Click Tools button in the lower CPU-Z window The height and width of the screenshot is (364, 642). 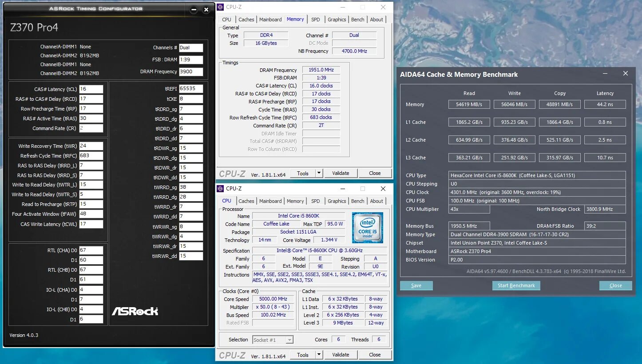coord(303,355)
